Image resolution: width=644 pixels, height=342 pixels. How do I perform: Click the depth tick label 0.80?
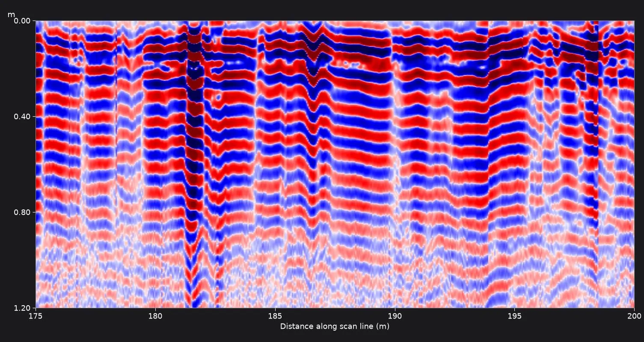pos(23,212)
